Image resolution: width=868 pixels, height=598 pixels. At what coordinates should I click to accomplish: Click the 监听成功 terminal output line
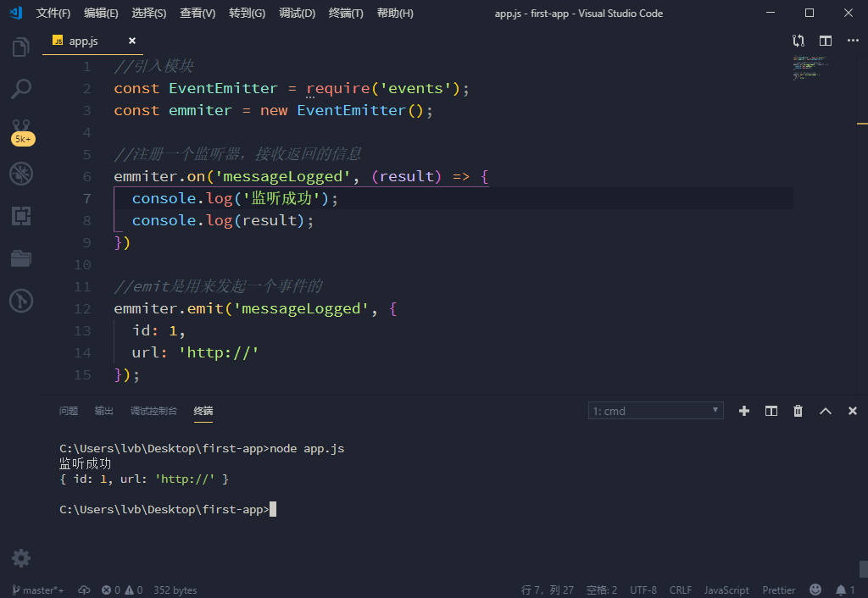tap(86, 463)
